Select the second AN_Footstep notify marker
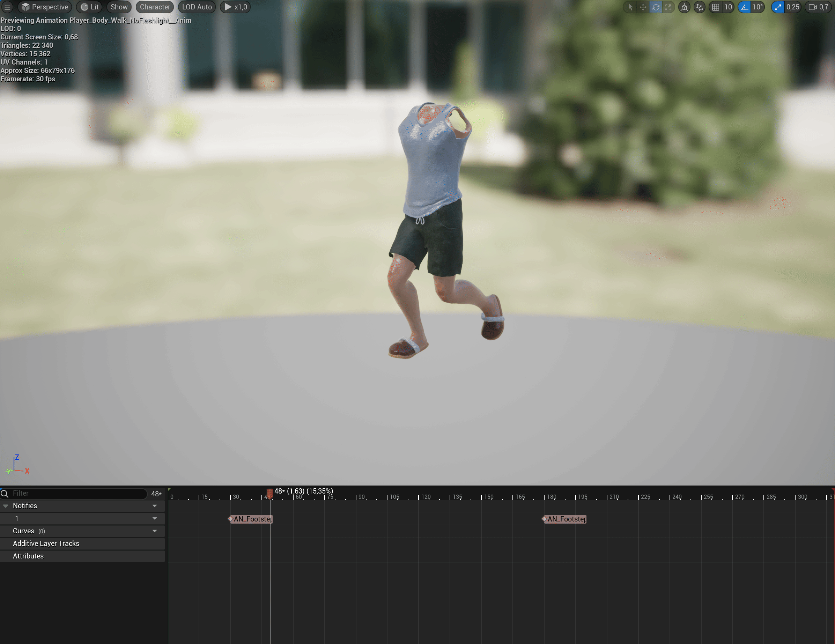Image resolution: width=835 pixels, height=644 pixels. click(x=566, y=519)
